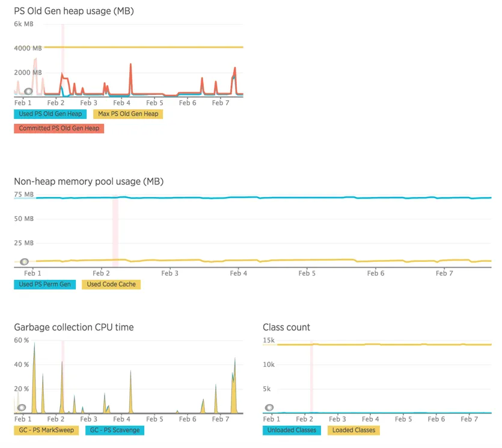Screen dimensions: 502x448
Task: Hide the Used PS Perm Gen series
Action: click(x=45, y=285)
